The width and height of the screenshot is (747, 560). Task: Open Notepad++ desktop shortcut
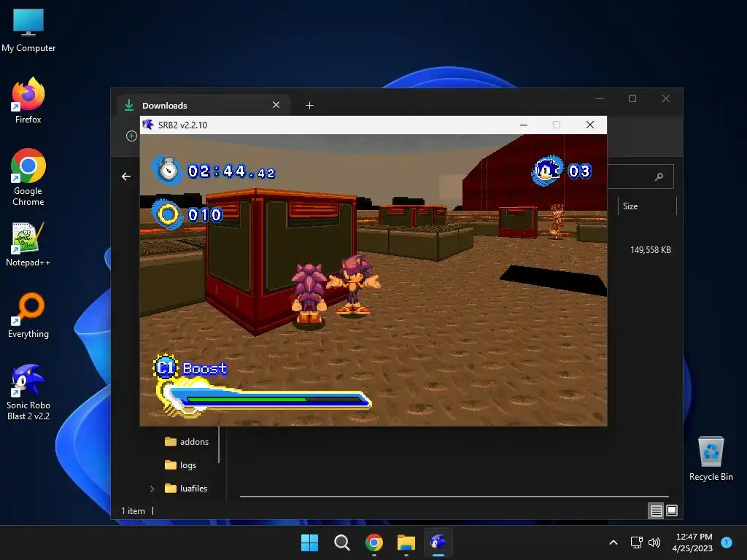(x=28, y=244)
